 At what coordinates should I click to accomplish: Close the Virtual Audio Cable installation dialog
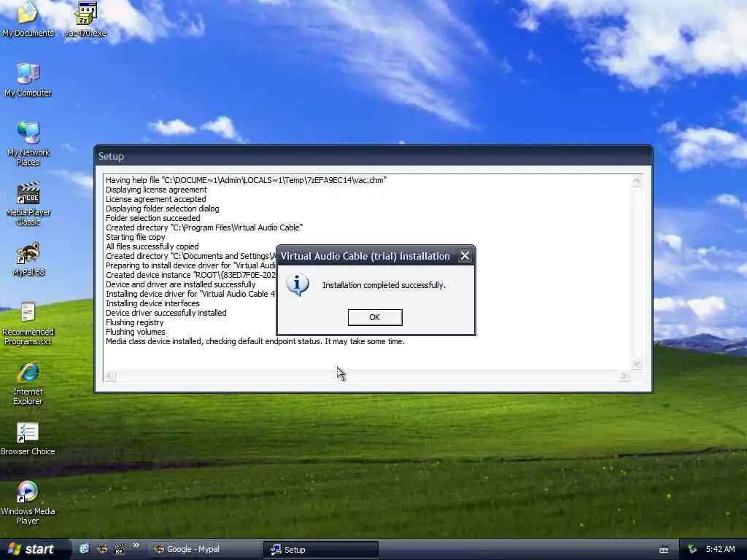tap(465, 256)
